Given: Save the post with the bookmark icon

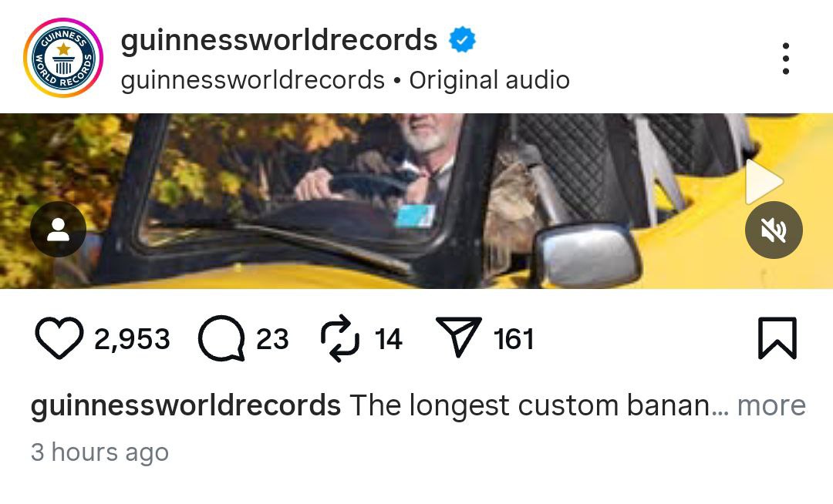Looking at the screenshot, I should coord(777,338).
